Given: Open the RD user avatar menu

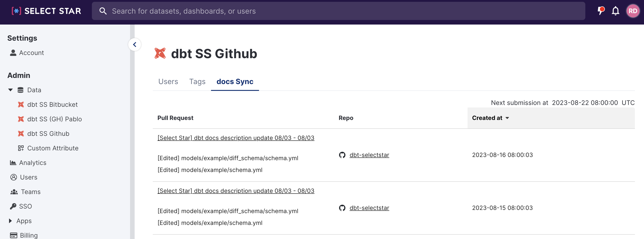Looking at the screenshot, I should point(632,11).
